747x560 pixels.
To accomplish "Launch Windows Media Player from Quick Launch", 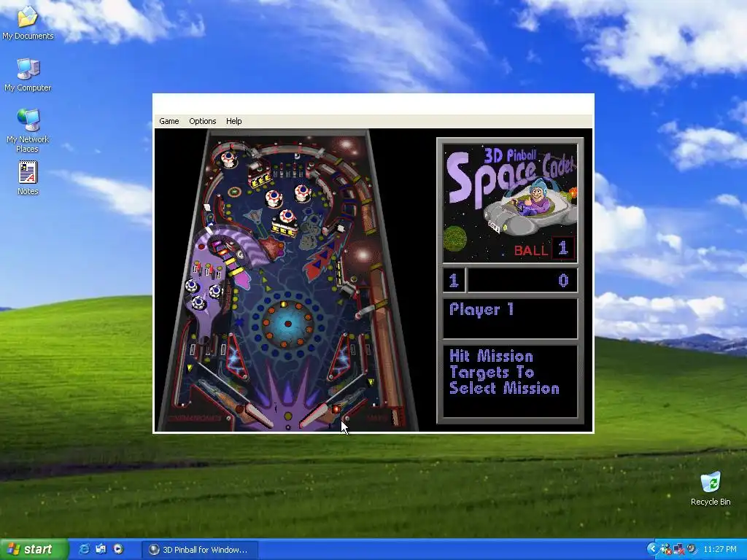I will click(118, 549).
